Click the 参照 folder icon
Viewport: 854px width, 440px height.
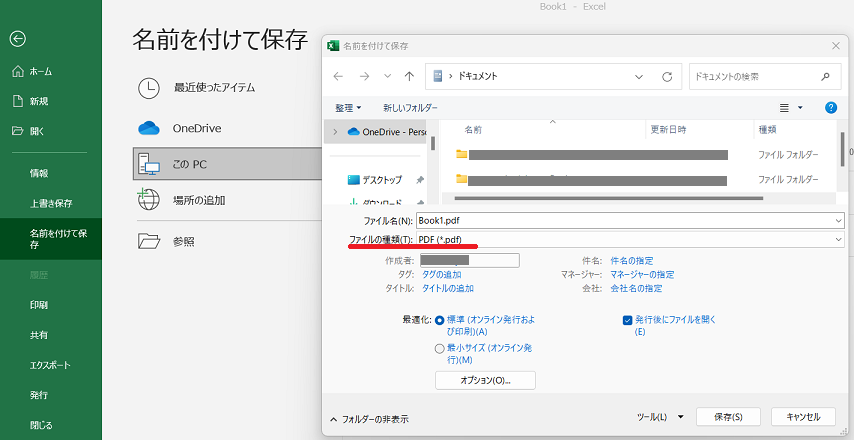(x=149, y=241)
